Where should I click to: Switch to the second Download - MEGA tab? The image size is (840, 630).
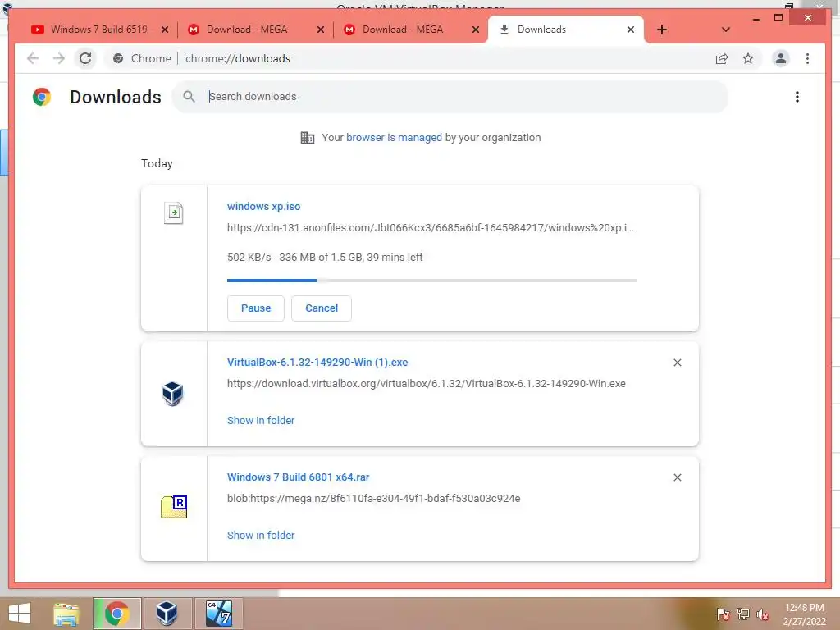pyautogui.click(x=402, y=30)
